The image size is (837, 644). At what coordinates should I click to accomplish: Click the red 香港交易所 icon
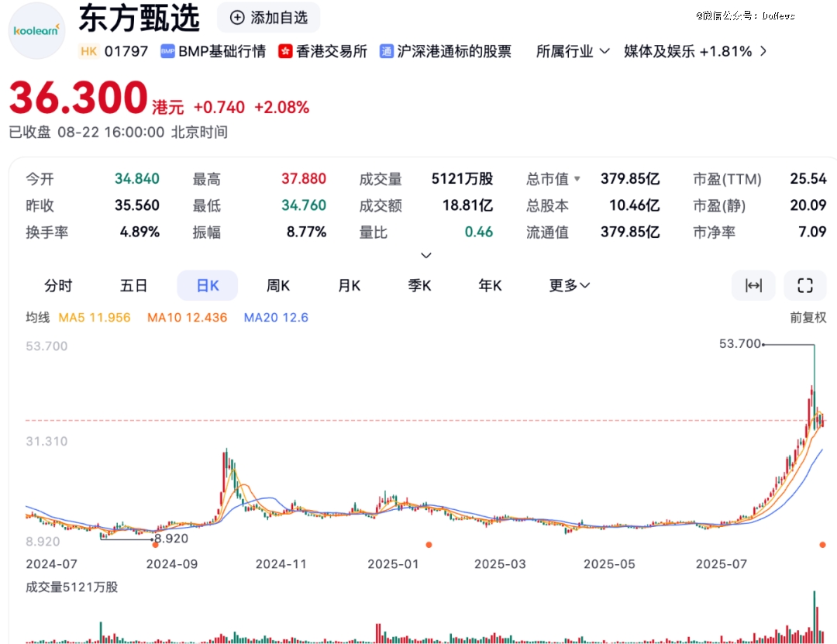pos(285,51)
